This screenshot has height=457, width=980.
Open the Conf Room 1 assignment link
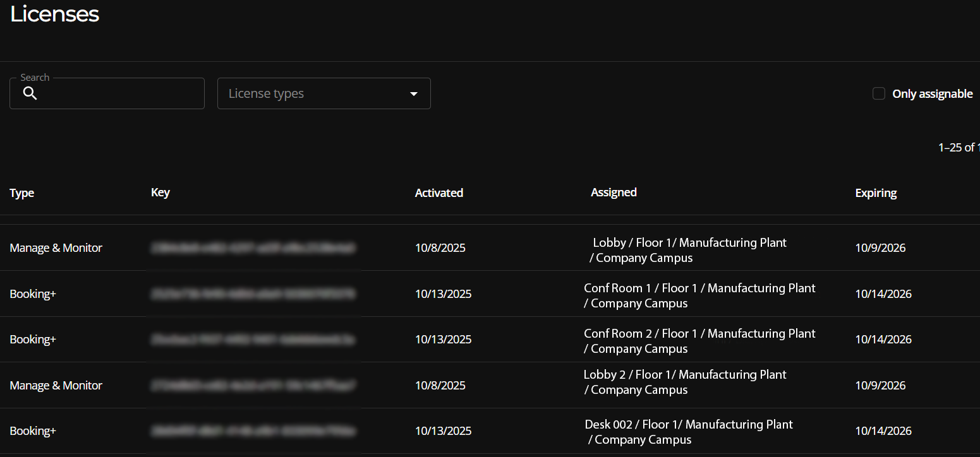pos(699,295)
